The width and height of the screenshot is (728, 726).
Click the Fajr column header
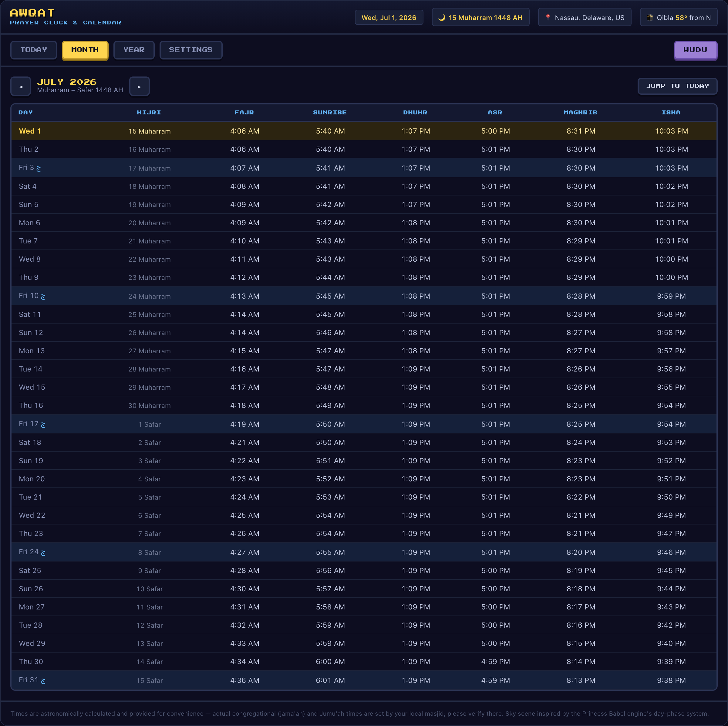pyautogui.click(x=244, y=112)
